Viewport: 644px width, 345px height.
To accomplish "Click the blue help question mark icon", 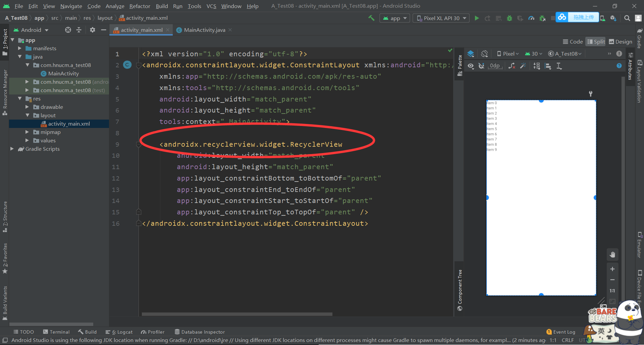I will (x=619, y=66).
